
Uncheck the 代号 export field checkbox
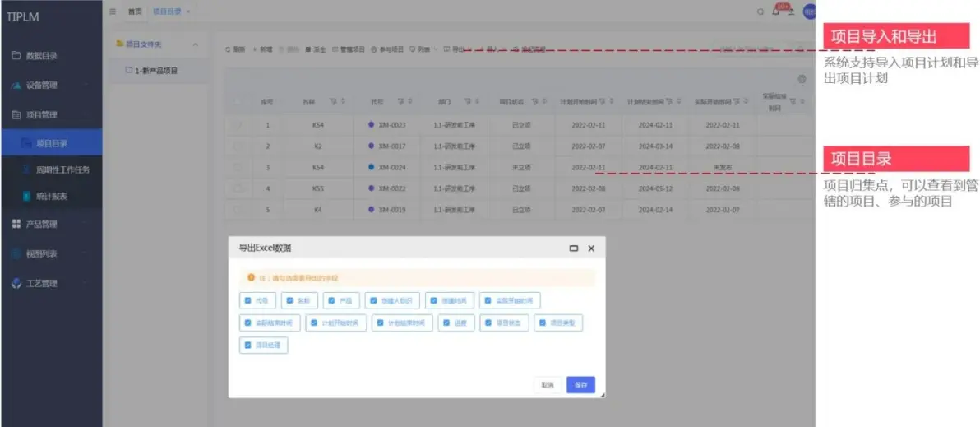[x=247, y=300]
